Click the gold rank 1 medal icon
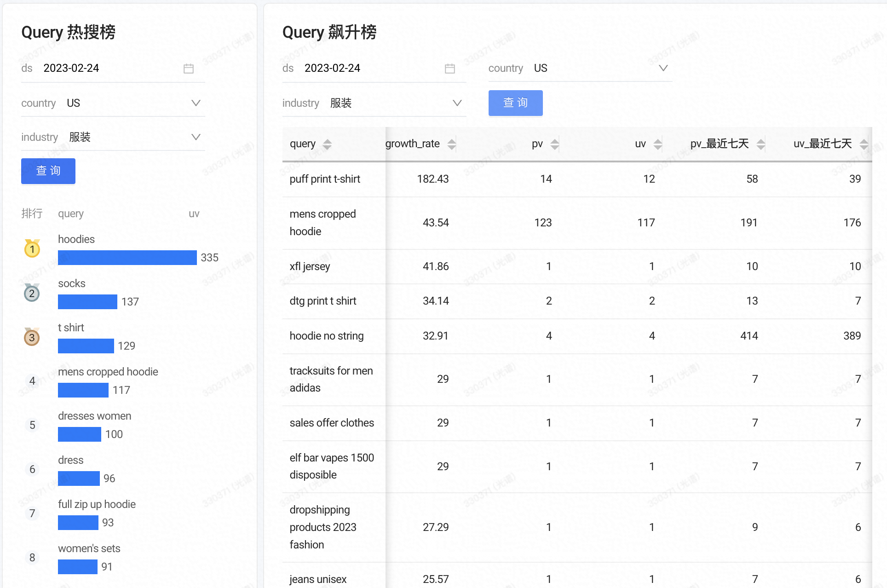The image size is (887, 588). pyautogui.click(x=32, y=248)
